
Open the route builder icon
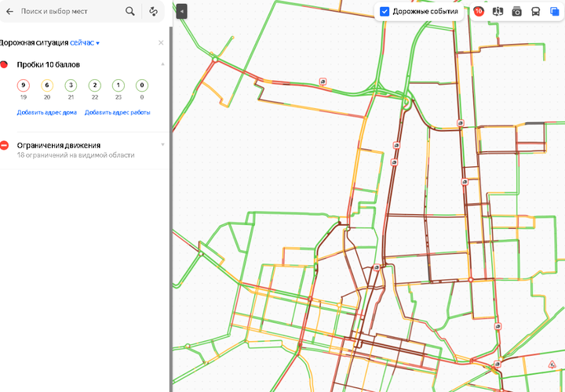tap(154, 12)
